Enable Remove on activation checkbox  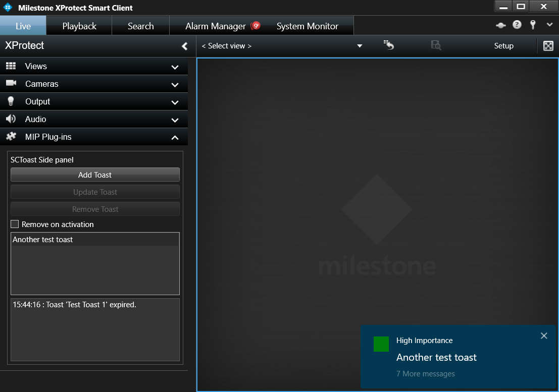(x=15, y=224)
